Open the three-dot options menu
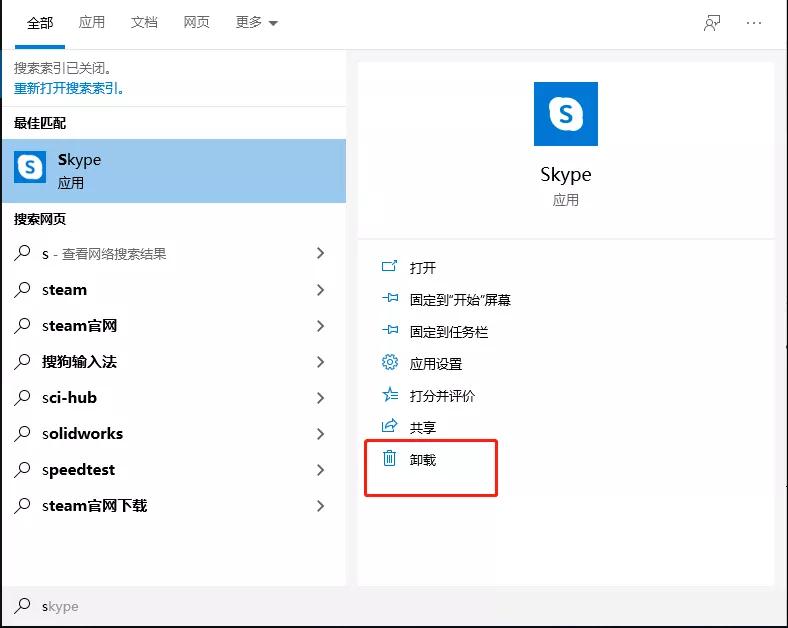The image size is (788, 628). [754, 23]
